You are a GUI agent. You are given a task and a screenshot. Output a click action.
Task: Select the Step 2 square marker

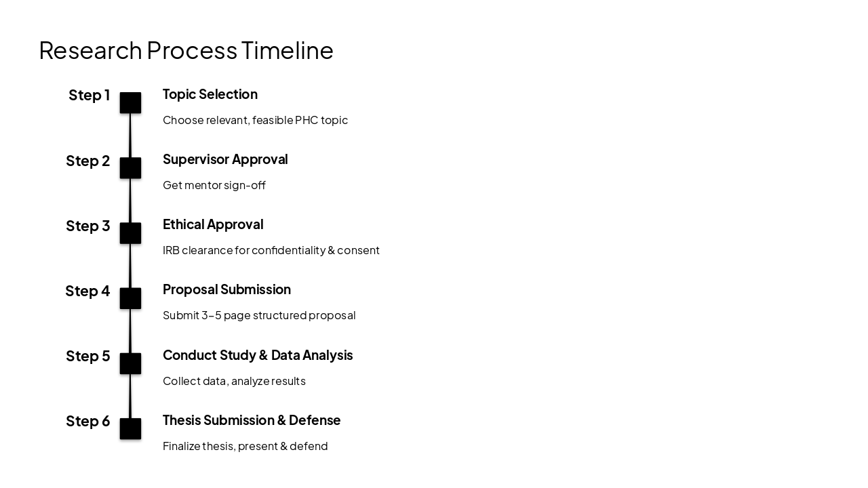130,168
